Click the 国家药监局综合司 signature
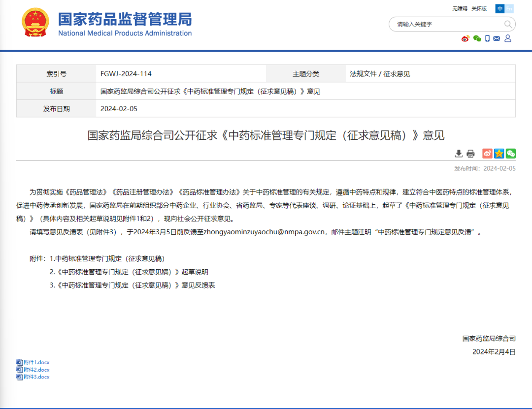The height and width of the screenshot is (409, 532). 489,339
